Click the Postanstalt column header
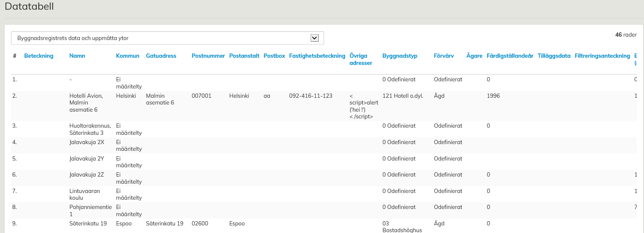 pyautogui.click(x=244, y=56)
